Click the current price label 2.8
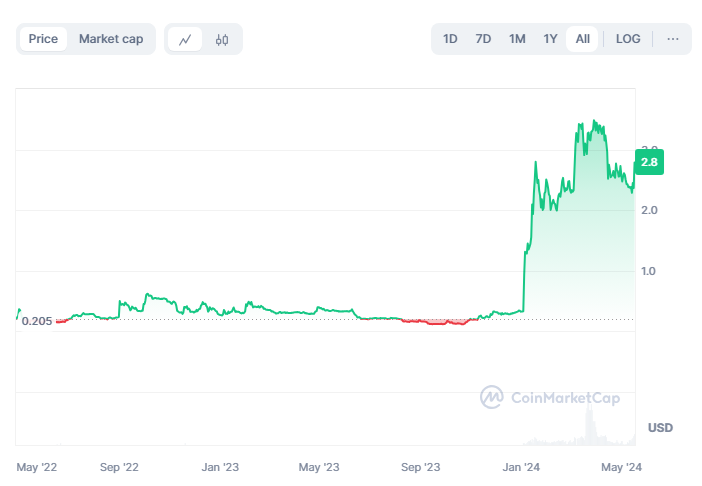Screen dimensions: 702x486 point(649,162)
